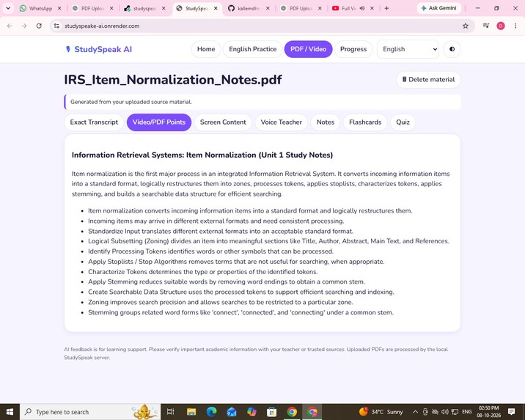Go forward in browser history

[x=24, y=26]
